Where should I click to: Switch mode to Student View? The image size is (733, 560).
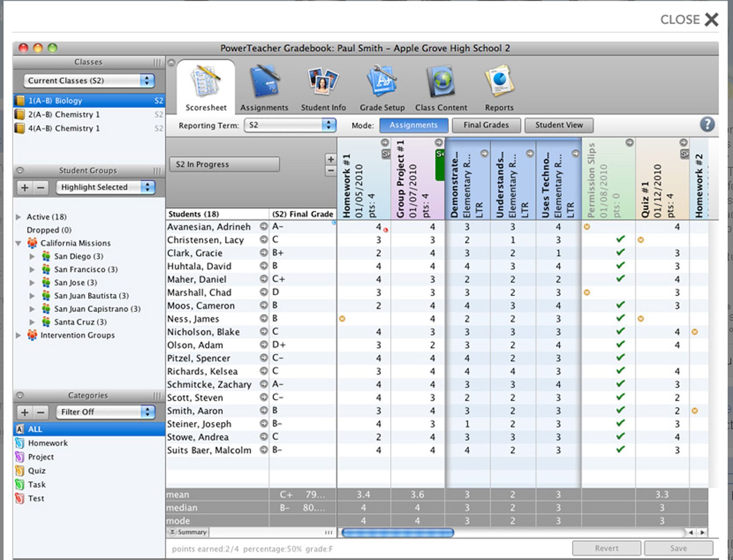(559, 125)
